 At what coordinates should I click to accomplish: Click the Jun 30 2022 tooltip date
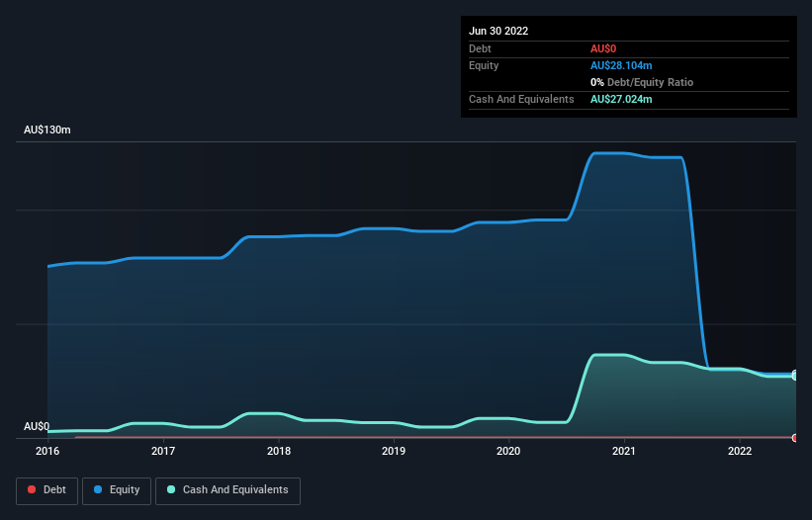point(498,31)
